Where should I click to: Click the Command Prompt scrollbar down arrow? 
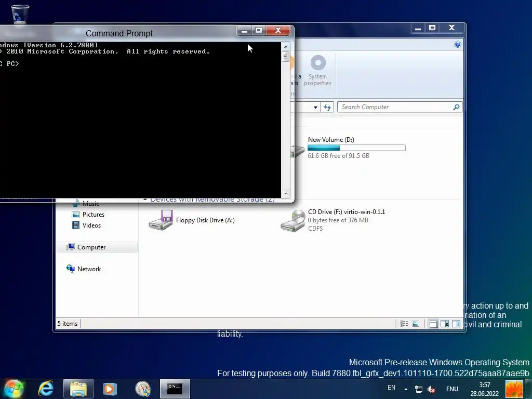286,193
